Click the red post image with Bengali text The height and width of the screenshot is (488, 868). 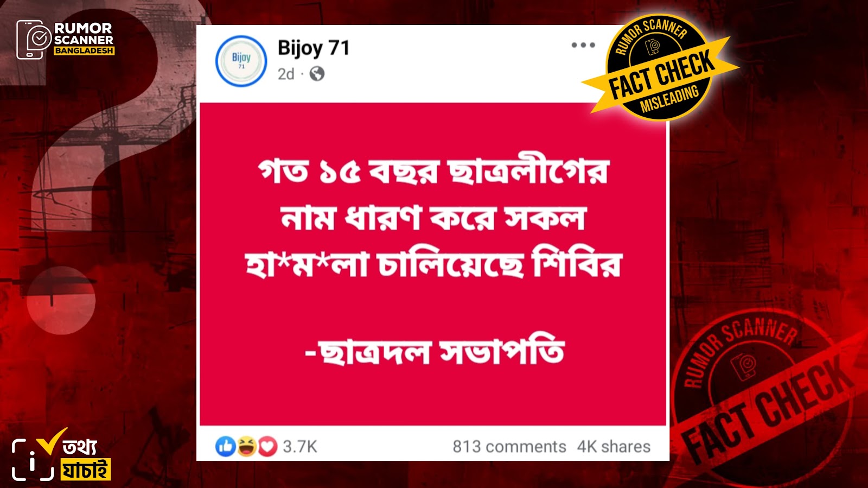point(433,264)
